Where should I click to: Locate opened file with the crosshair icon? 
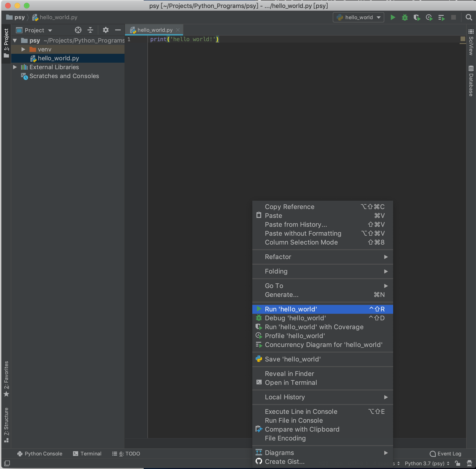click(78, 30)
